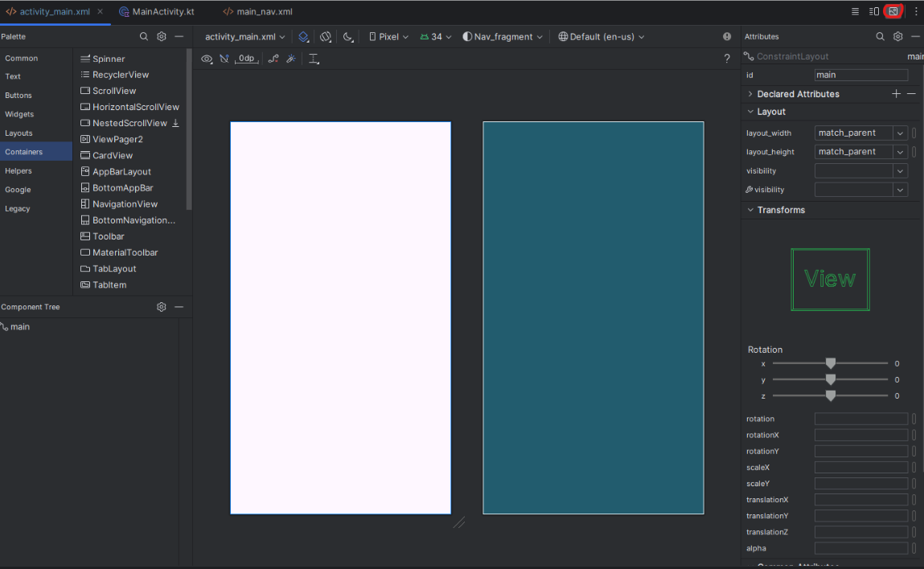Switch to main_nav.xml tab

pos(257,12)
